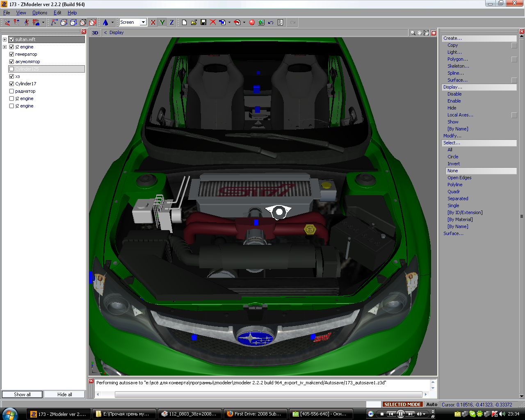This screenshot has height=420, width=525.
Task: Click the Hide all button
Action: (64, 395)
